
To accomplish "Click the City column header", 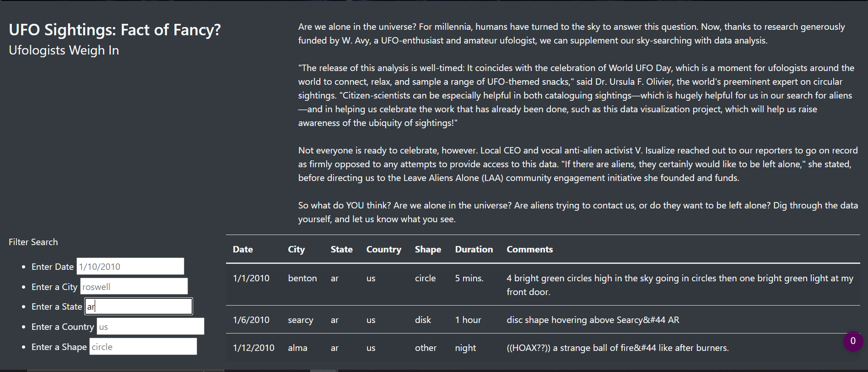I will click(296, 249).
